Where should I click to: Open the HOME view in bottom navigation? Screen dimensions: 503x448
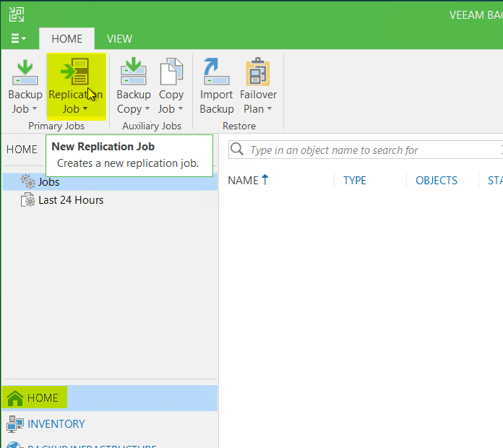click(110, 398)
